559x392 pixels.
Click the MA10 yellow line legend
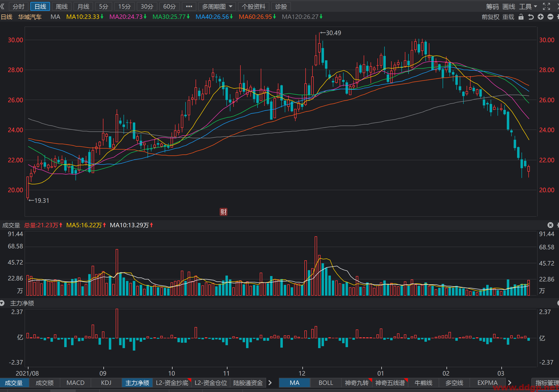click(85, 17)
